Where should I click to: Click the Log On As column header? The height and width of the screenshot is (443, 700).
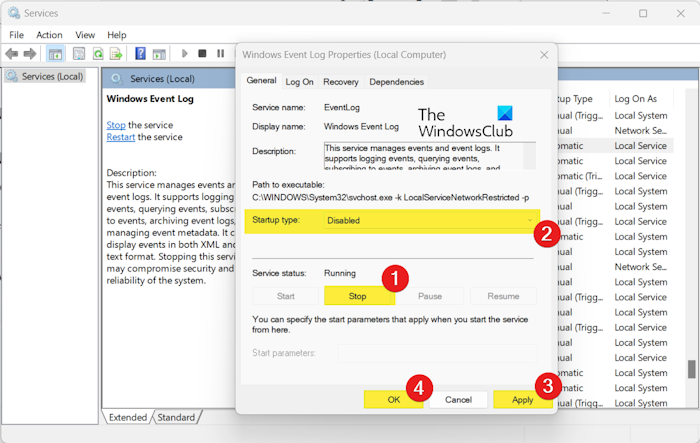(x=635, y=99)
